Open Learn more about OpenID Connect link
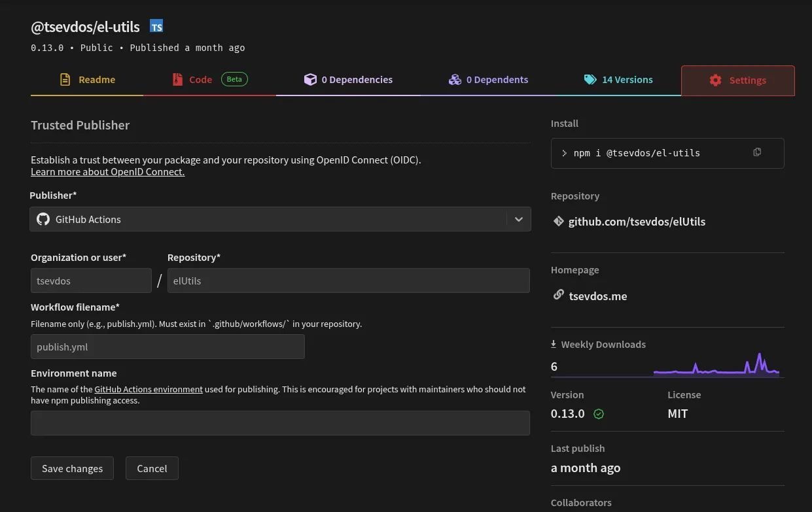Image resolution: width=812 pixels, height=512 pixels. tap(107, 172)
